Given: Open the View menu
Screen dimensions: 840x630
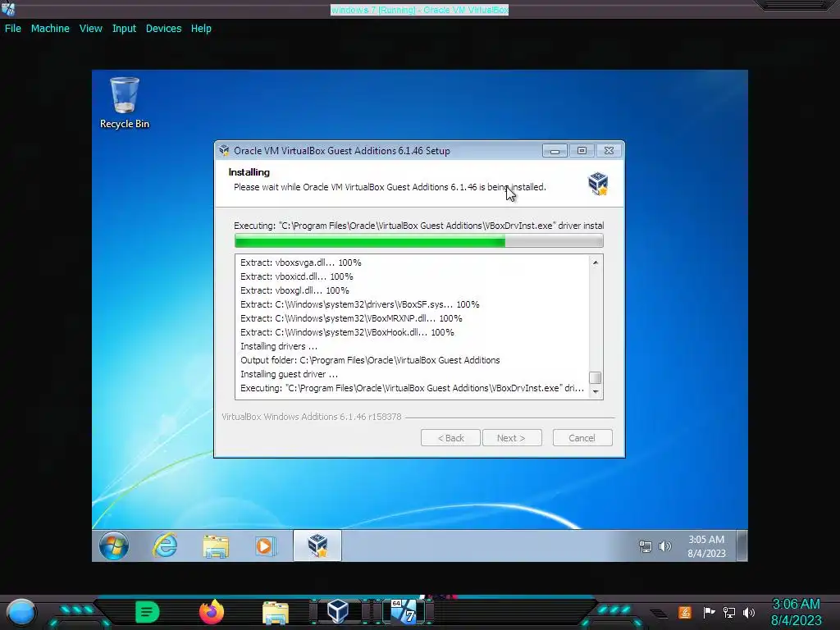Looking at the screenshot, I should pyautogui.click(x=90, y=29).
